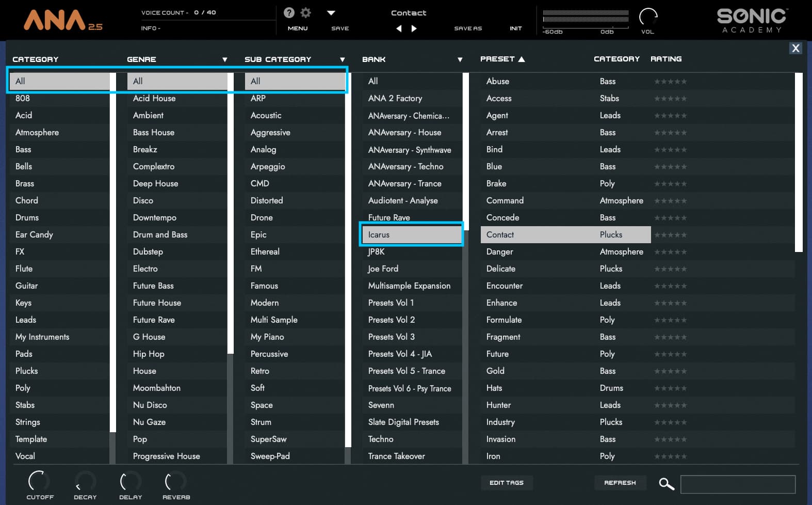Rate the Hats preset stars
Image resolution: width=812 pixels, height=505 pixels.
pos(670,388)
